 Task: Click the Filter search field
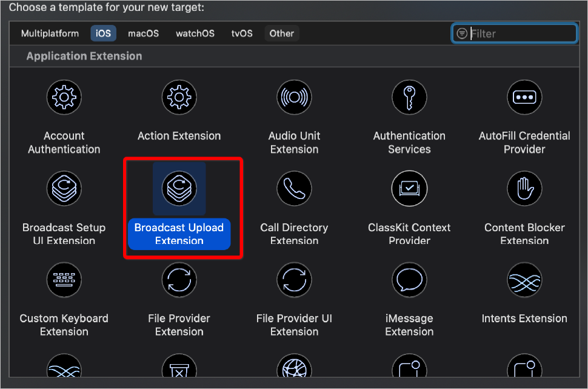click(x=521, y=33)
